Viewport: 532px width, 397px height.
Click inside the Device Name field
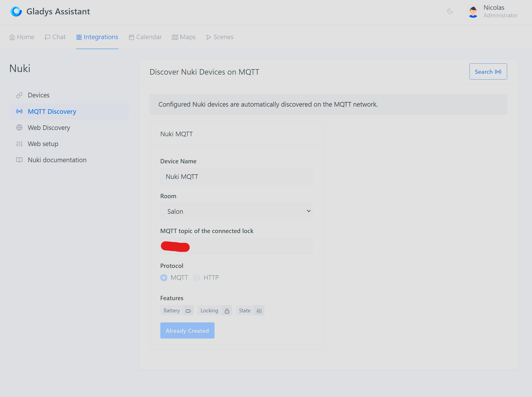236,176
